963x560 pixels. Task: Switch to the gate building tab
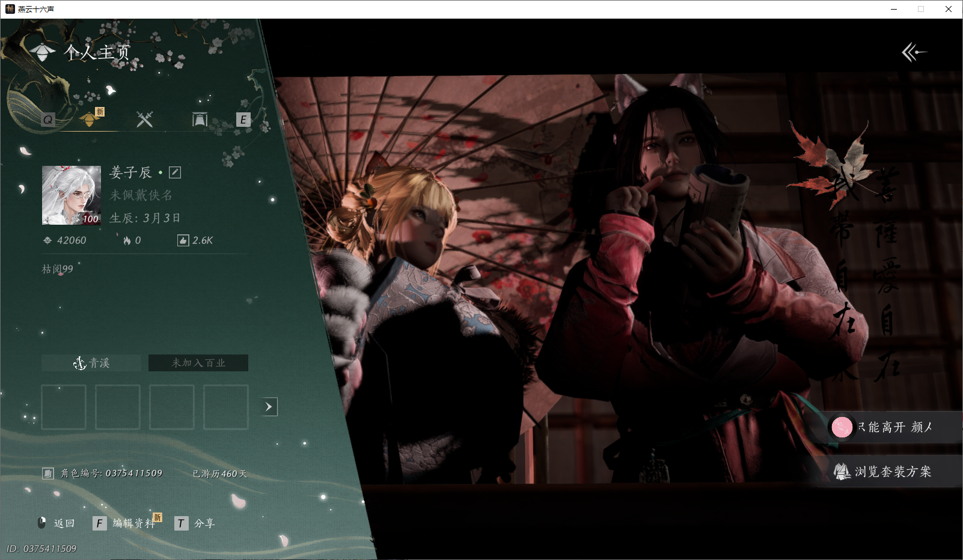(200, 120)
